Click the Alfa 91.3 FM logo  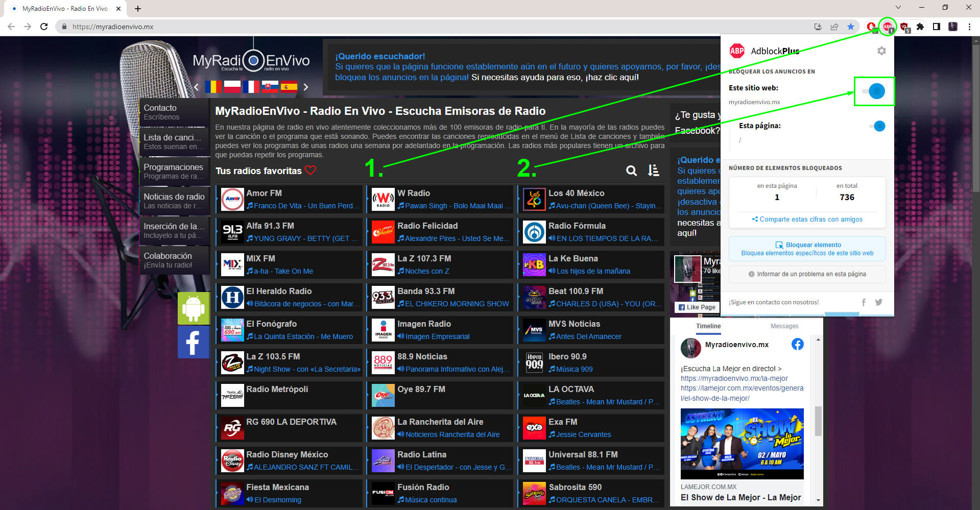click(232, 232)
